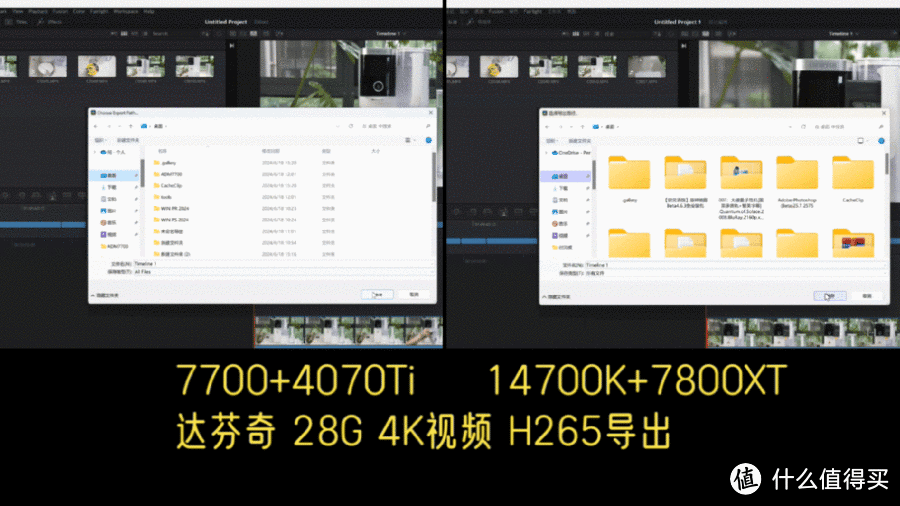Screen dimensions: 900x506
Task: Go up one folder in Choose Export Path dialog
Action: point(131,126)
